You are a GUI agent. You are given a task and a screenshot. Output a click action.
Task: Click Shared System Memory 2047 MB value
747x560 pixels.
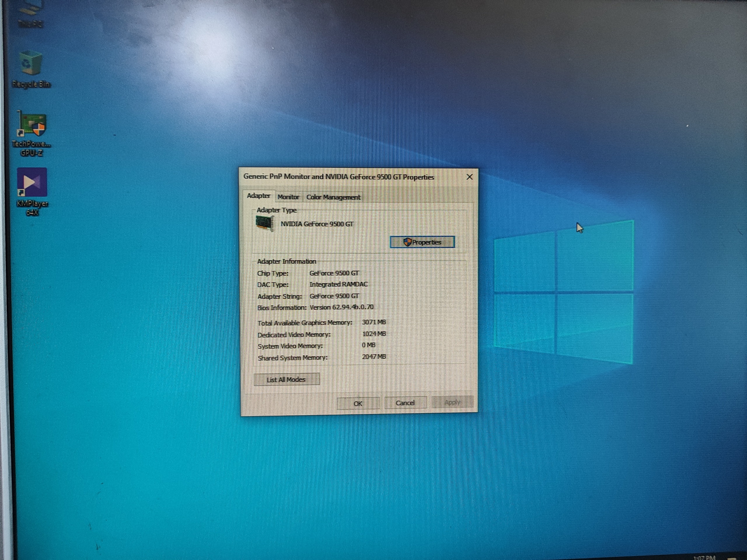[x=374, y=356]
